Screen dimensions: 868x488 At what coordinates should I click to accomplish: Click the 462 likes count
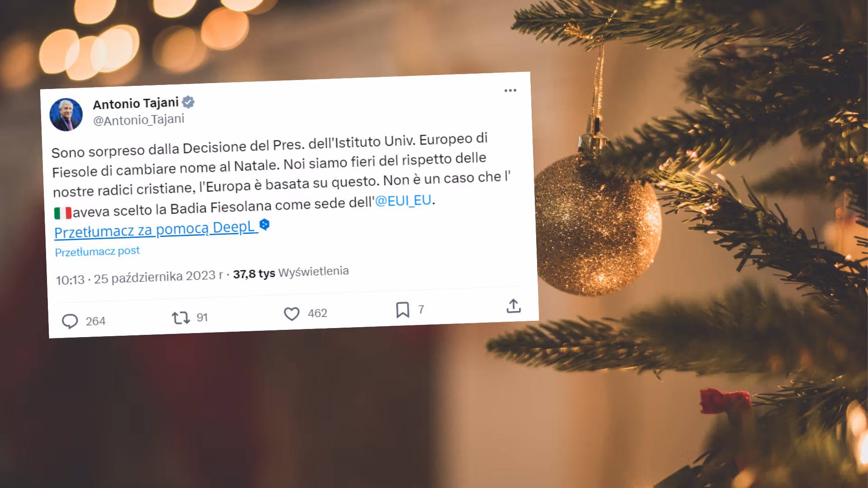pyautogui.click(x=317, y=313)
